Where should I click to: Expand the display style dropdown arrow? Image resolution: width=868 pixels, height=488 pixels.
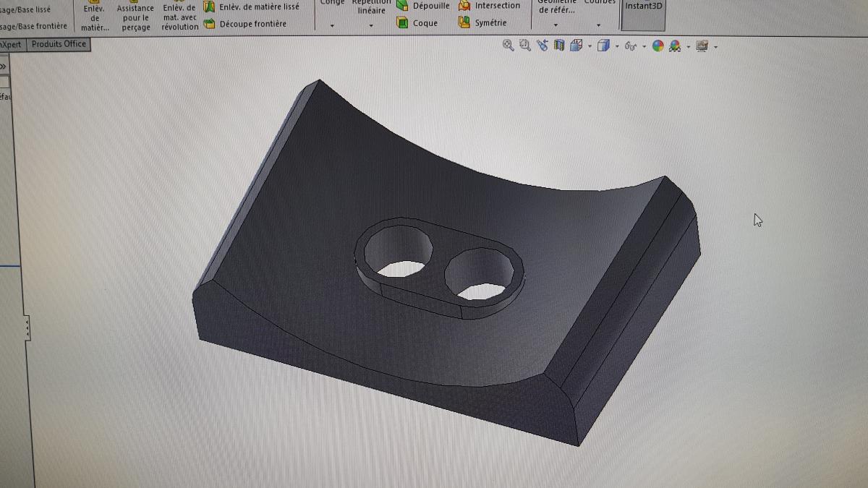click(x=616, y=47)
